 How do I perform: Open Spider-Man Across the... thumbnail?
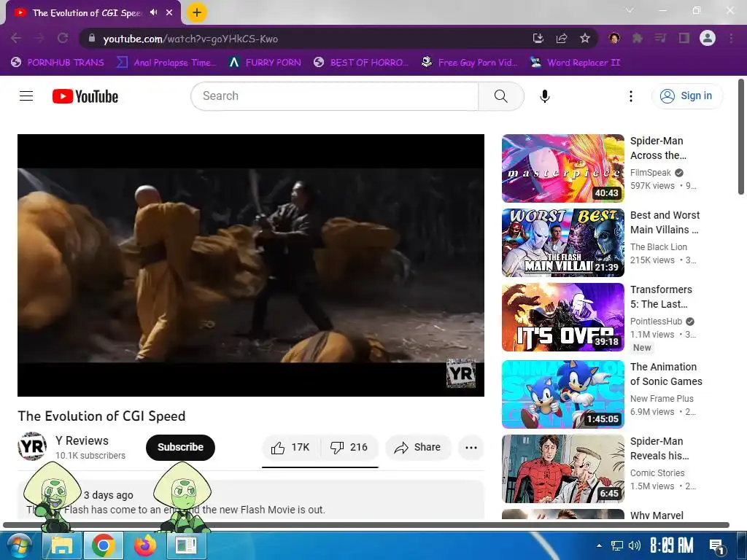pyautogui.click(x=562, y=168)
